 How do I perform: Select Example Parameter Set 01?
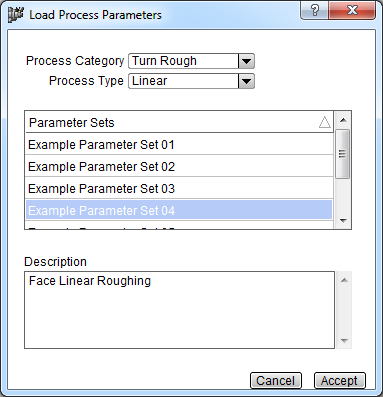[179, 145]
